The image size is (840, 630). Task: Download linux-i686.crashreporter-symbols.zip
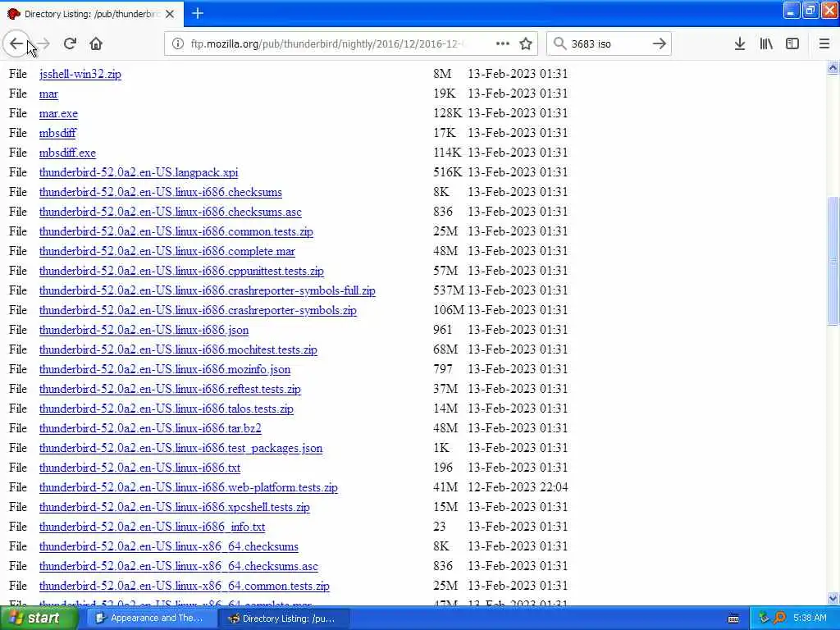pos(199,310)
